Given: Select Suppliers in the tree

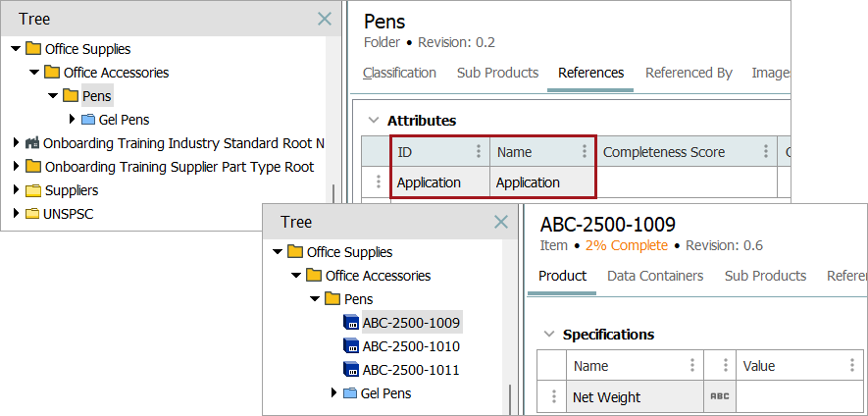Looking at the screenshot, I should pos(72,190).
